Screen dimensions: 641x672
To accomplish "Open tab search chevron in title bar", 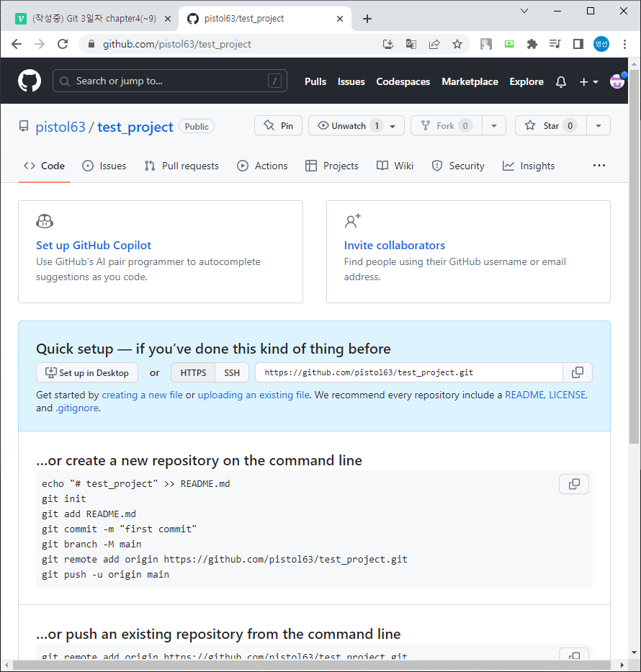I will [524, 11].
